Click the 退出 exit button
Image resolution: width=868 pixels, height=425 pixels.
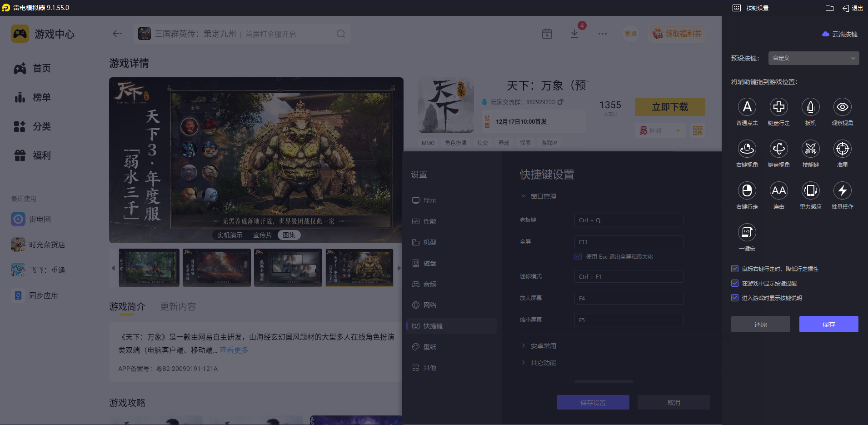click(x=853, y=8)
